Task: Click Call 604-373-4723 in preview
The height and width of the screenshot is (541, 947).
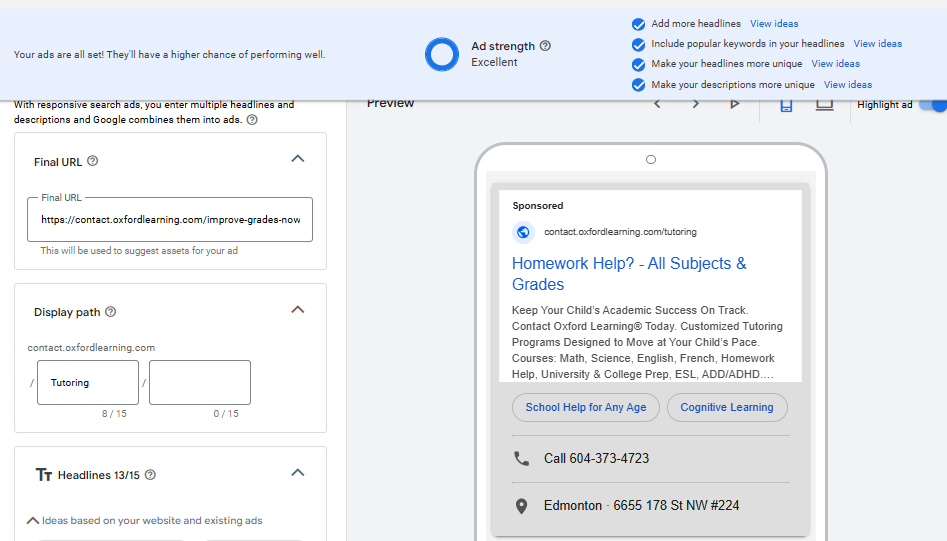Action: click(x=596, y=458)
